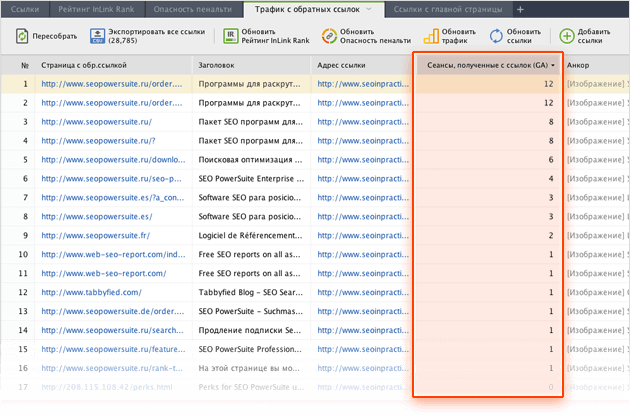Click Пересобрать button label
The image size is (630, 416).
[x=55, y=36]
